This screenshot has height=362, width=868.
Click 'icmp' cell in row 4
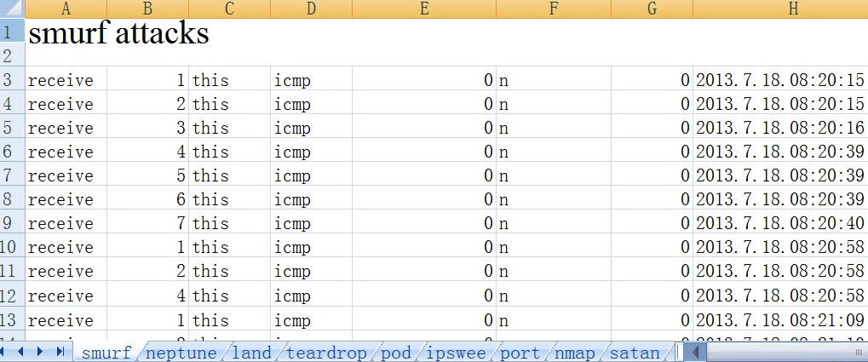coord(312,104)
